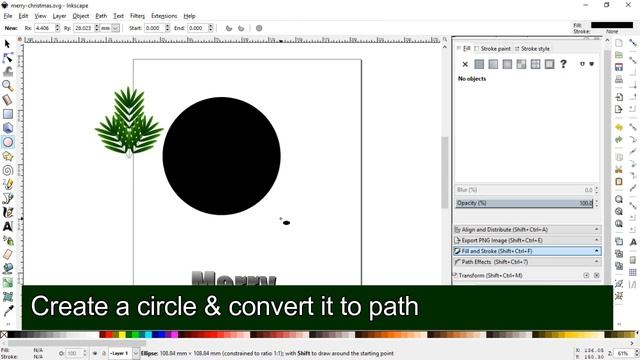The width and height of the screenshot is (640, 360).
Task: Select the Star polygon tool
Action: [7, 156]
